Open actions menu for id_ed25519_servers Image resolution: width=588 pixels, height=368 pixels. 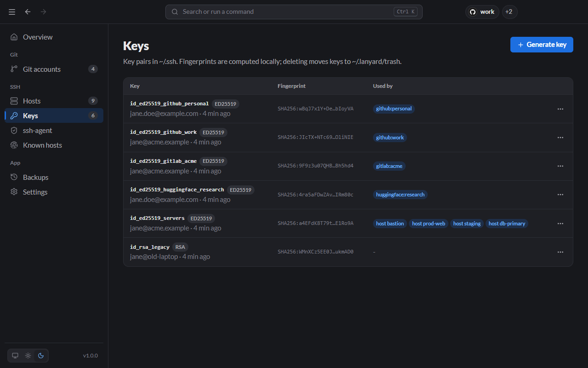[x=560, y=224]
